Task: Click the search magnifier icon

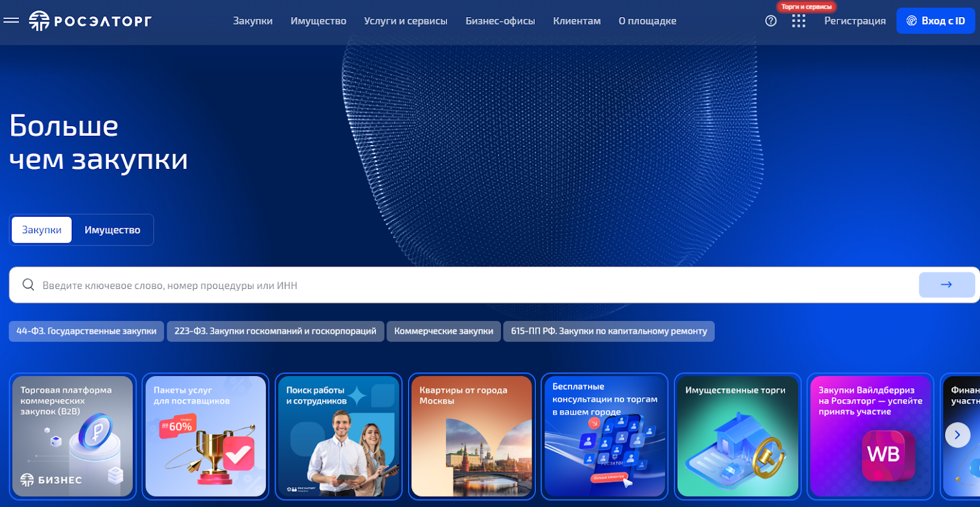Action: (28, 285)
